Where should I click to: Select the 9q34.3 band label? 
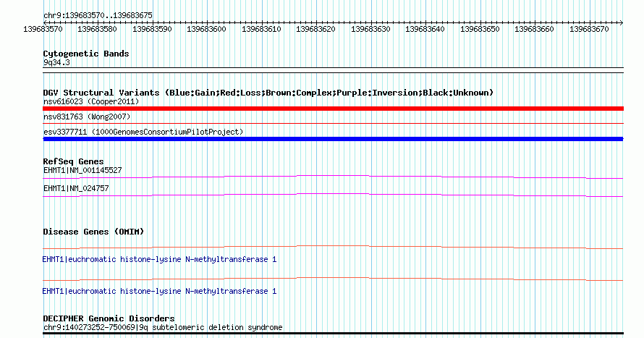pyautogui.click(x=56, y=63)
